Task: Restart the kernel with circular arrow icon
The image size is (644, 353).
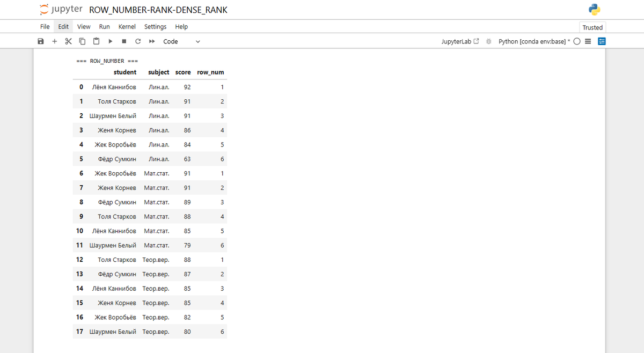Action: click(x=138, y=41)
